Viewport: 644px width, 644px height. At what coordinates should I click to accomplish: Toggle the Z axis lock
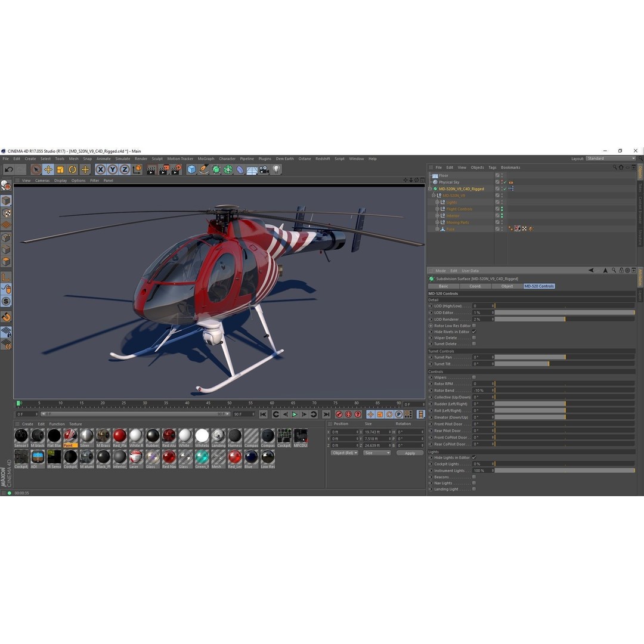pos(125,169)
